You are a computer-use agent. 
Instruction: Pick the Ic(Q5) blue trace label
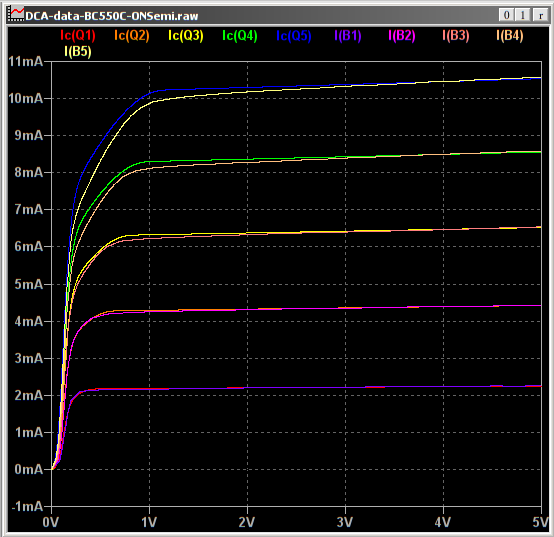tap(294, 36)
